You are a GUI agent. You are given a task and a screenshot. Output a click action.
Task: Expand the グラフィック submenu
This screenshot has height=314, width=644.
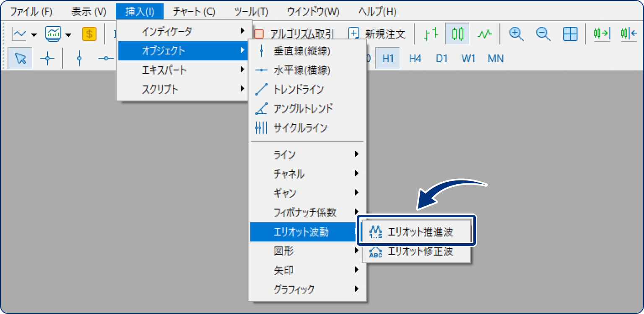tap(307, 289)
